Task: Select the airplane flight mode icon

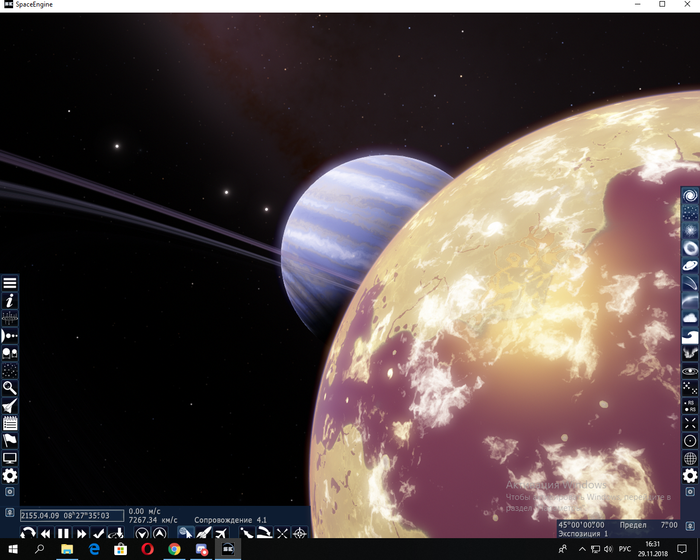Action: coord(219,534)
